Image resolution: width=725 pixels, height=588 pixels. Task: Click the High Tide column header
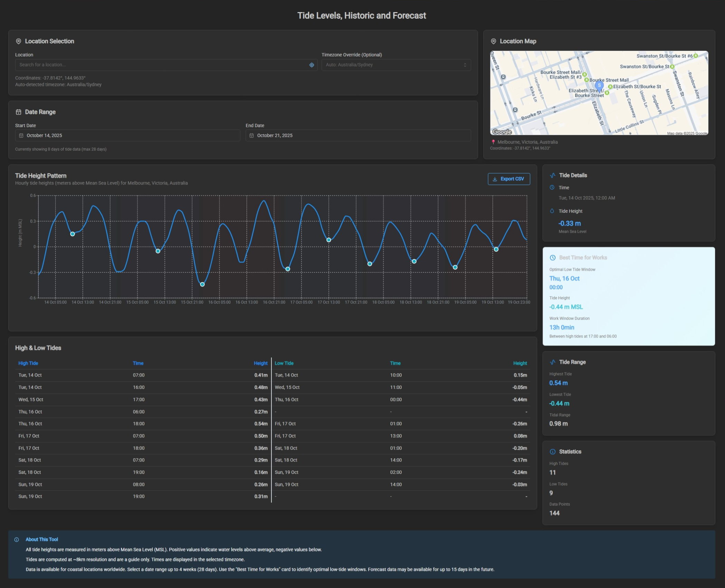coord(28,363)
